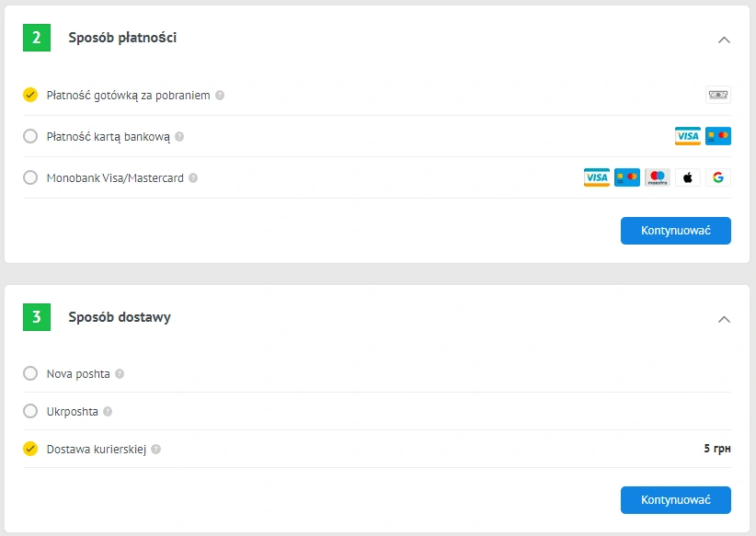Click Kontynuować in the payment section
The image size is (756, 536).
click(x=675, y=231)
